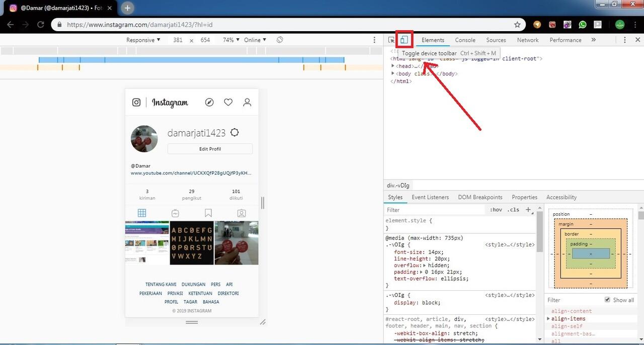644x345 pixels.
Task: Open the Explore compass icon
Action: point(209,102)
